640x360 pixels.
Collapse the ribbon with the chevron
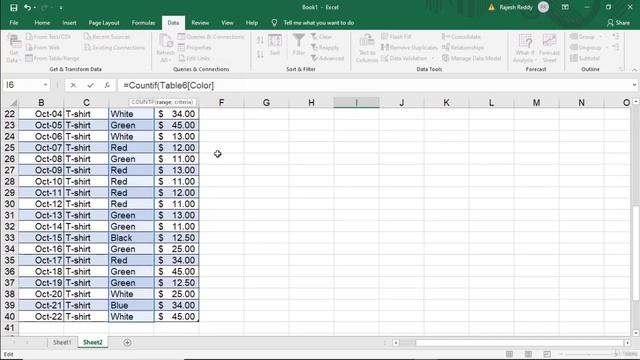click(x=634, y=70)
